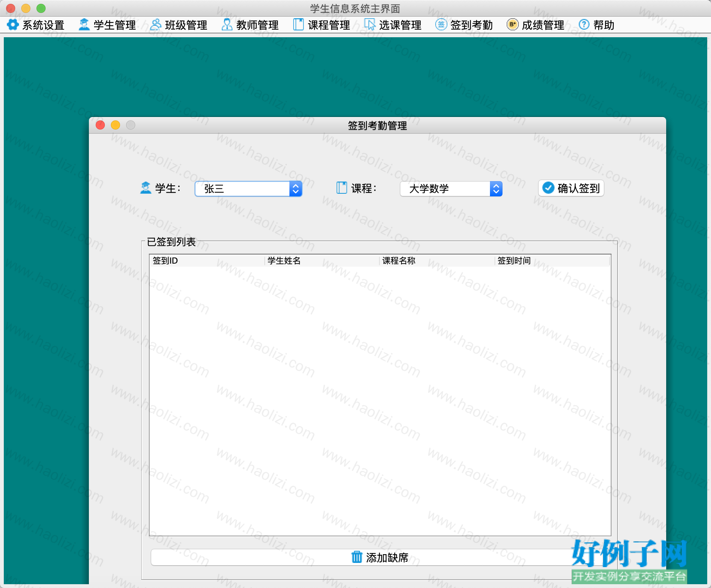Viewport: 711px width, 588px height.
Task: Click the book icon beside 课程管理
Action: point(299,25)
